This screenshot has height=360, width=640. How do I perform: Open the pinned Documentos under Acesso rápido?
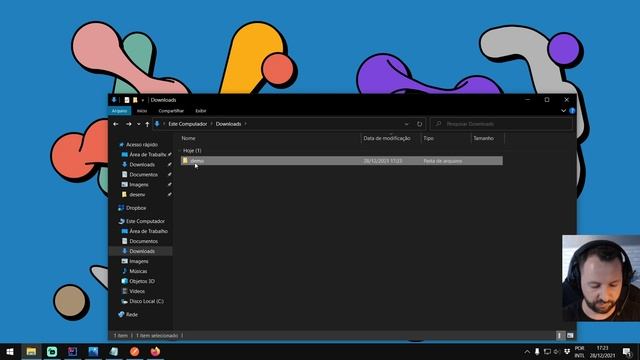(x=143, y=175)
